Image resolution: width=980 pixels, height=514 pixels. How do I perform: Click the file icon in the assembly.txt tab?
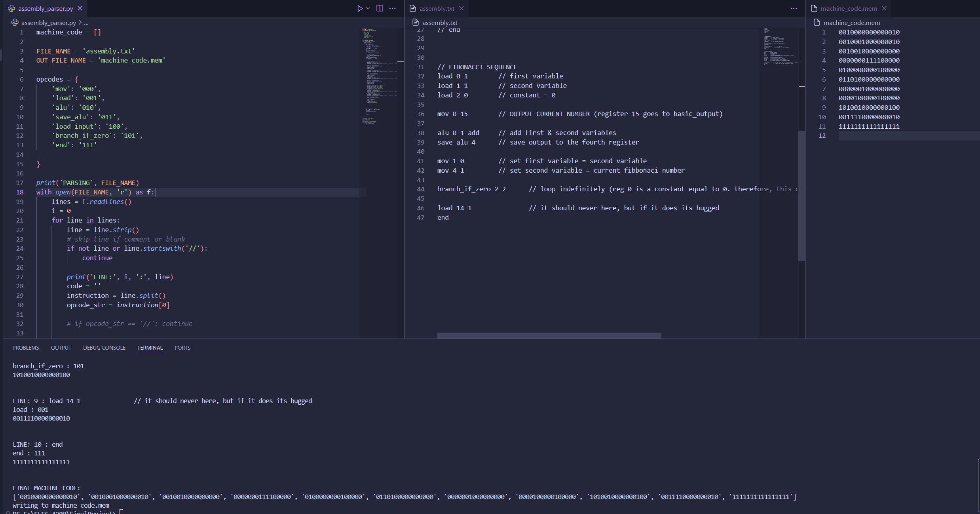413,8
